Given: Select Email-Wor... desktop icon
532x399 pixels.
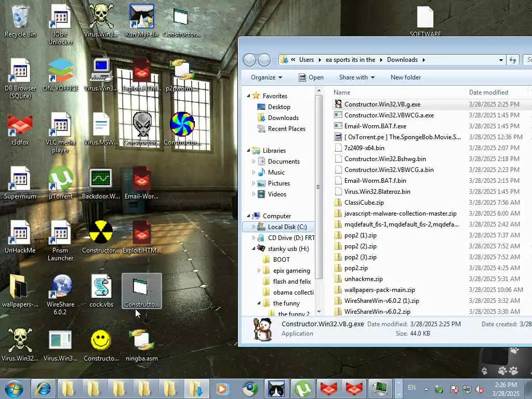Looking at the screenshot, I should point(141,183).
